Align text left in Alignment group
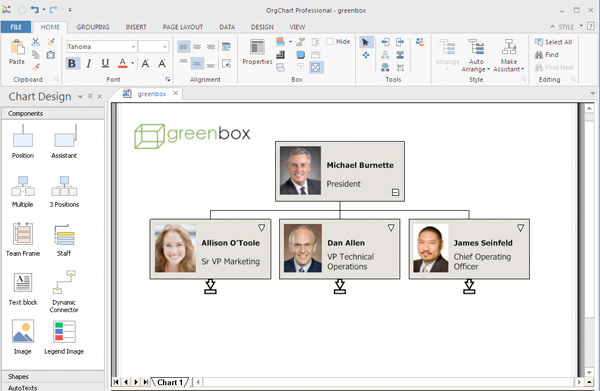The height and width of the screenshot is (391, 600). coord(184,47)
